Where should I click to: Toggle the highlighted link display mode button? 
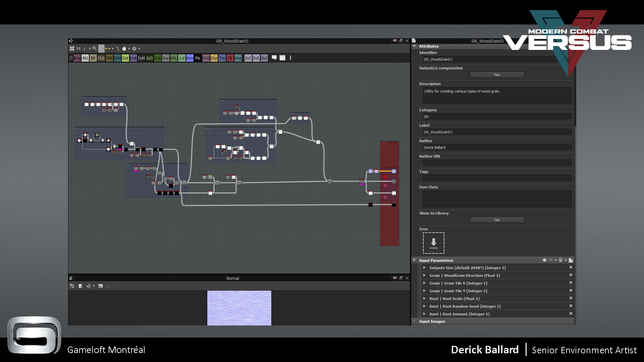click(x=101, y=49)
